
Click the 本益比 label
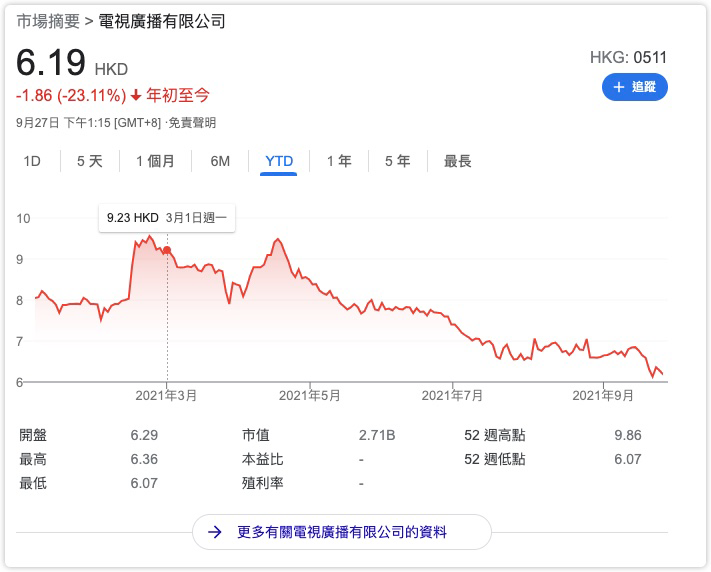(x=263, y=459)
